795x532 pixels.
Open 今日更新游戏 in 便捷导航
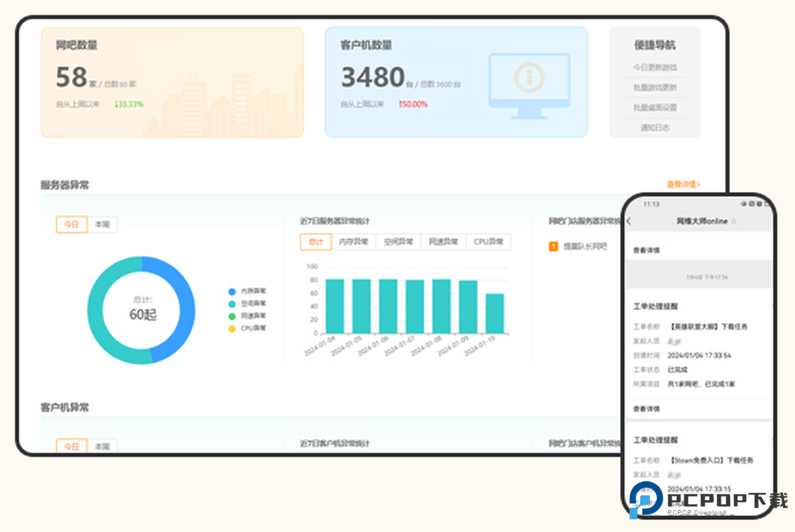click(x=655, y=68)
